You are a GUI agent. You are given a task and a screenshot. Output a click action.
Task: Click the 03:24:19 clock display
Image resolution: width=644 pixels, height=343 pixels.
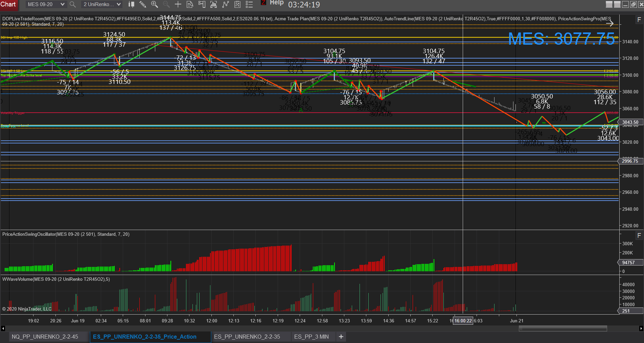pos(304,5)
